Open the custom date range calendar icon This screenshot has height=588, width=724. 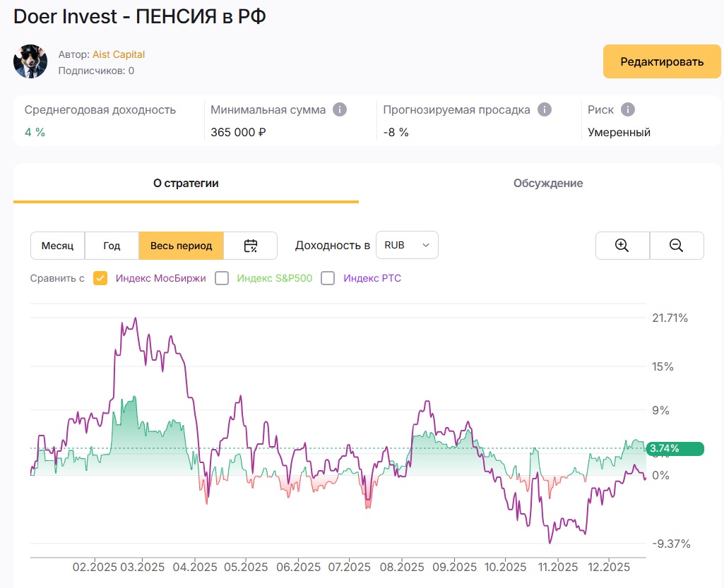251,246
